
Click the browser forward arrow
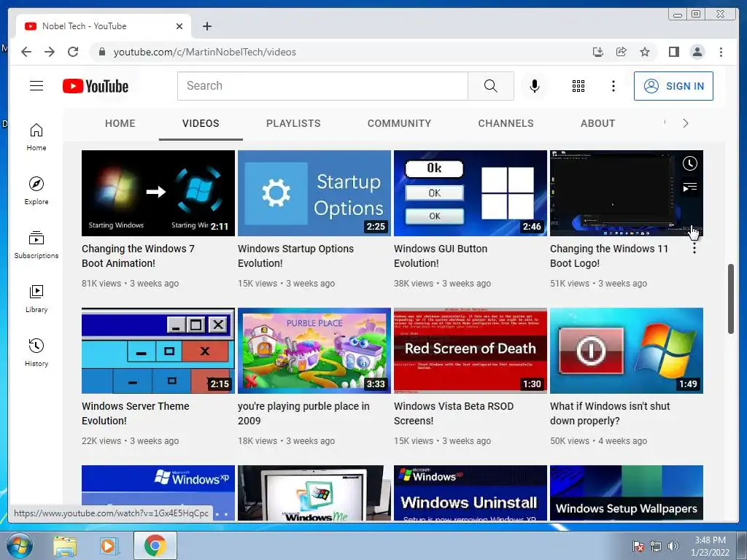(50, 52)
